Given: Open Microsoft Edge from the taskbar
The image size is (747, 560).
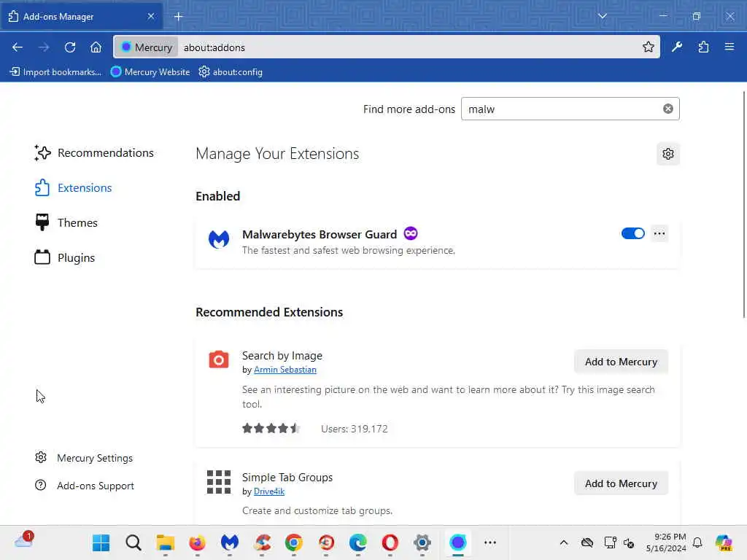Looking at the screenshot, I should coord(357,542).
